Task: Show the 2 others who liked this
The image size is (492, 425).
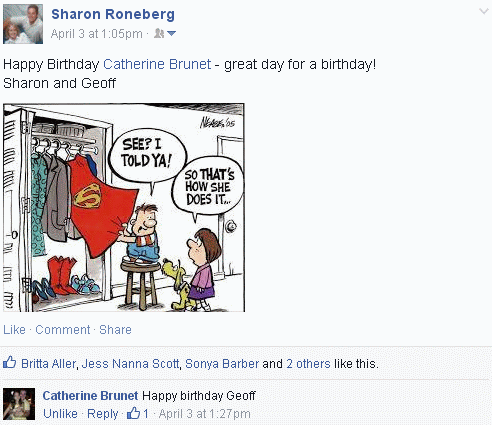Action: point(308,364)
